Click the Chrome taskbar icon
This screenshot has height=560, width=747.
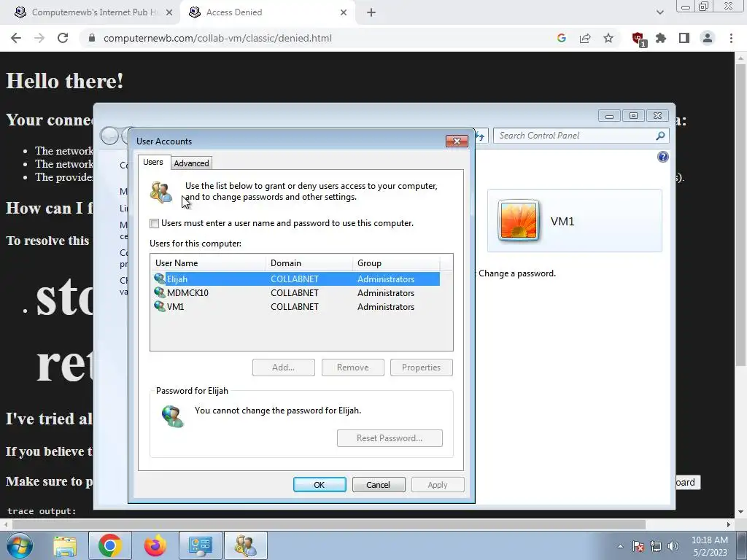pos(109,545)
